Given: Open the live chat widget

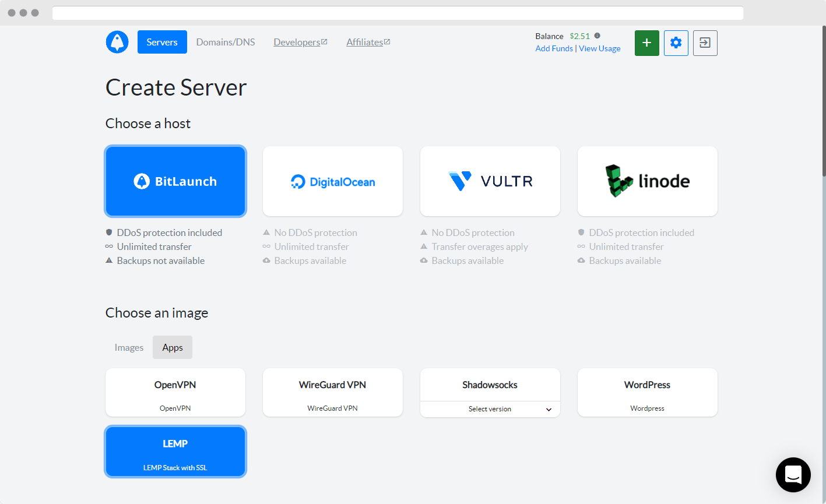Looking at the screenshot, I should 793,475.
